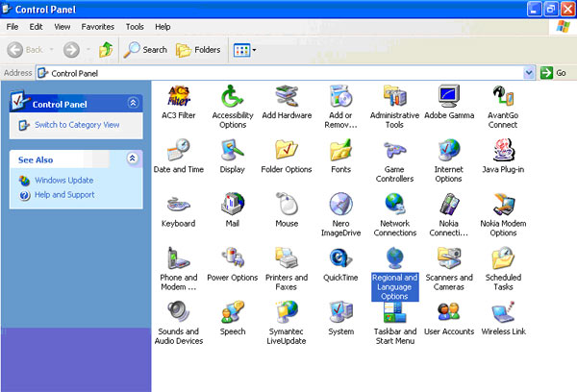Open Nokia Modem Options icon
577x392 pixels.
[503, 205]
